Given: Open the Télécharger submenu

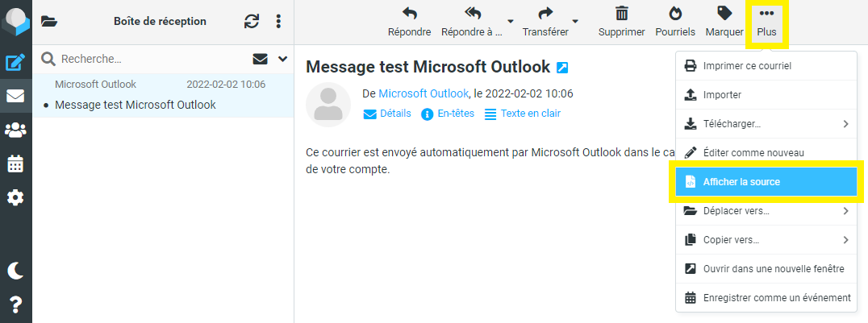Looking at the screenshot, I should pyautogui.click(x=766, y=124).
